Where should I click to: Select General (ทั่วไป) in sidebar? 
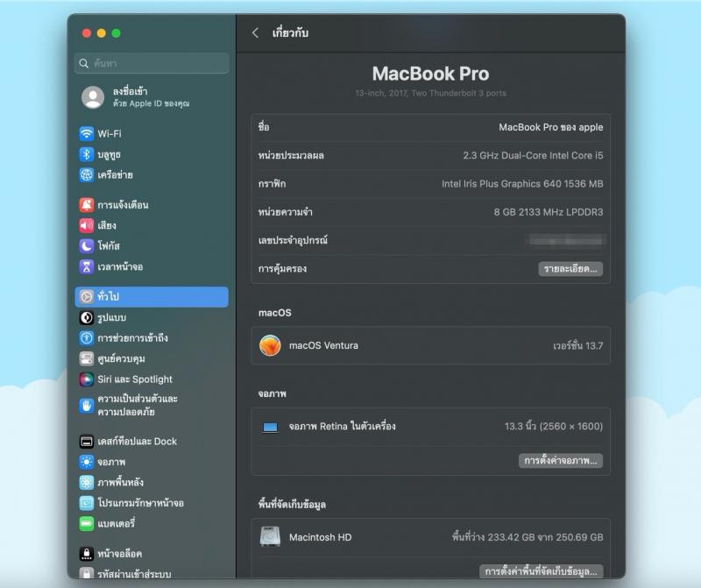pos(151,297)
